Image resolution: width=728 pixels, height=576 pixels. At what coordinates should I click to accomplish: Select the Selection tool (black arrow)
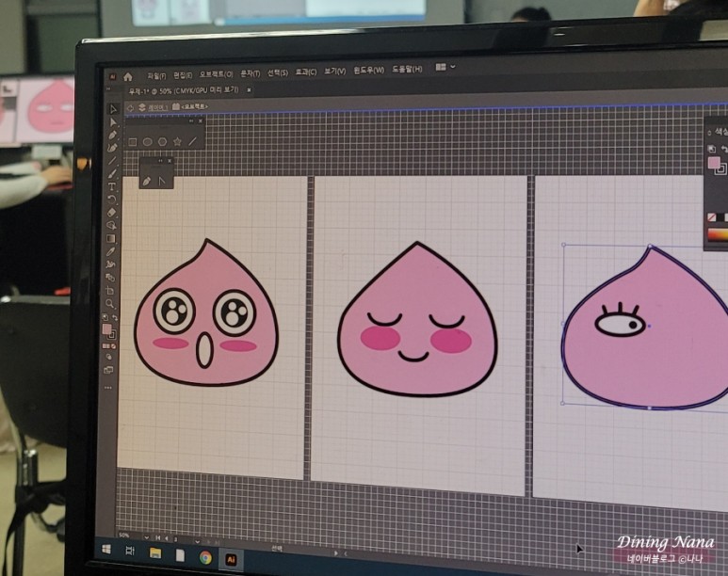(113, 108)
